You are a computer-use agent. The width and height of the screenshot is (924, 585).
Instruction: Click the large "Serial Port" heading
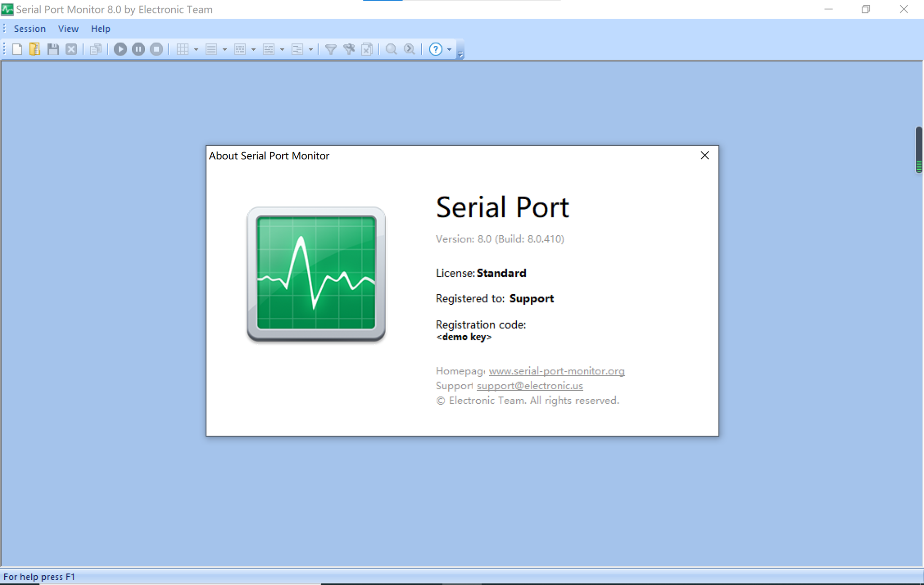(502, 207)
